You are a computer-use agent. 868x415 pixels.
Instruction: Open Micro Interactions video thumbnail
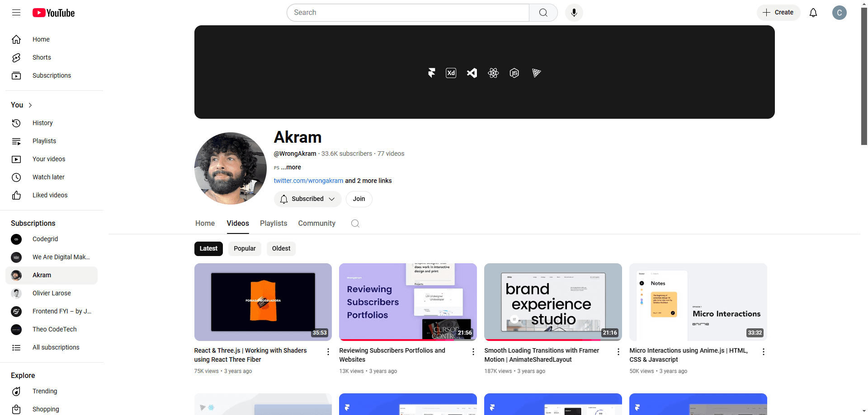pyautogui.click(x=698, y=302)
